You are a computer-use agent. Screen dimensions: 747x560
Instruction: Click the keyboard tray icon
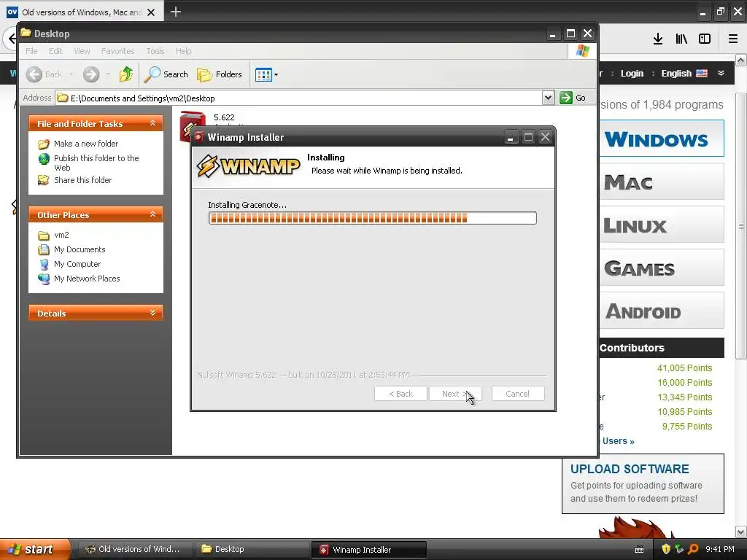[639, 550]
